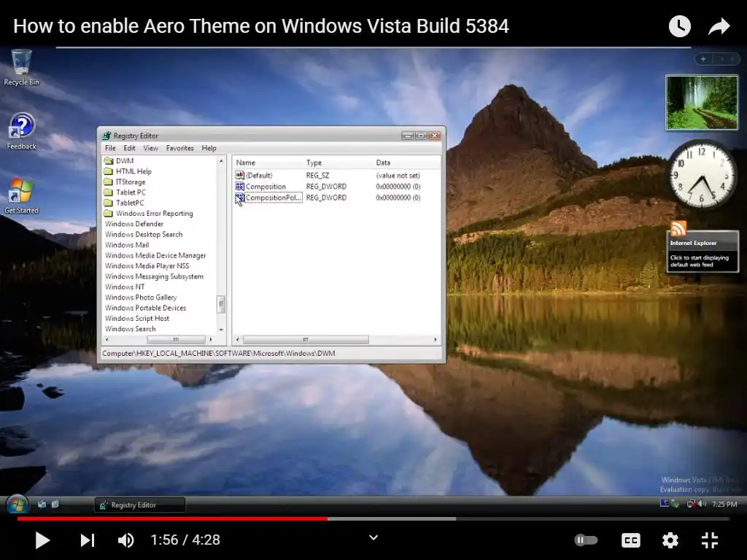The width and height of the screenshot is (747, 560).
Task: Open the View menu in Registry Editor
Action: click(150, 148)
